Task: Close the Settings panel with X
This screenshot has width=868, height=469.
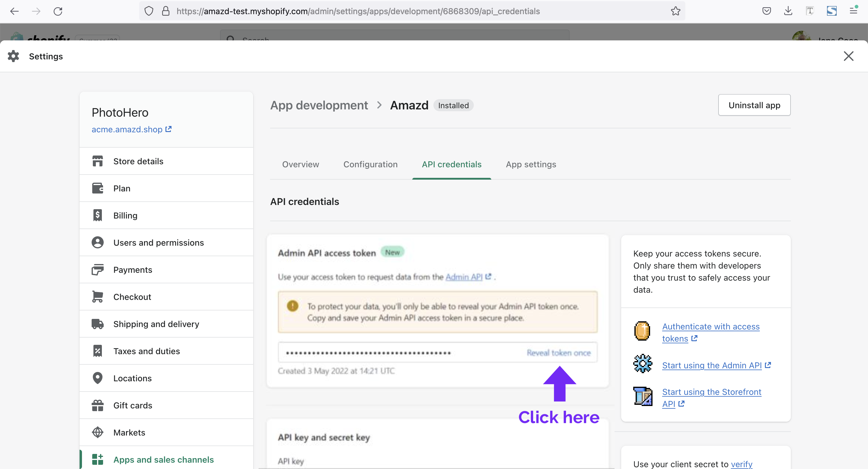Action: tap(848, 56)
